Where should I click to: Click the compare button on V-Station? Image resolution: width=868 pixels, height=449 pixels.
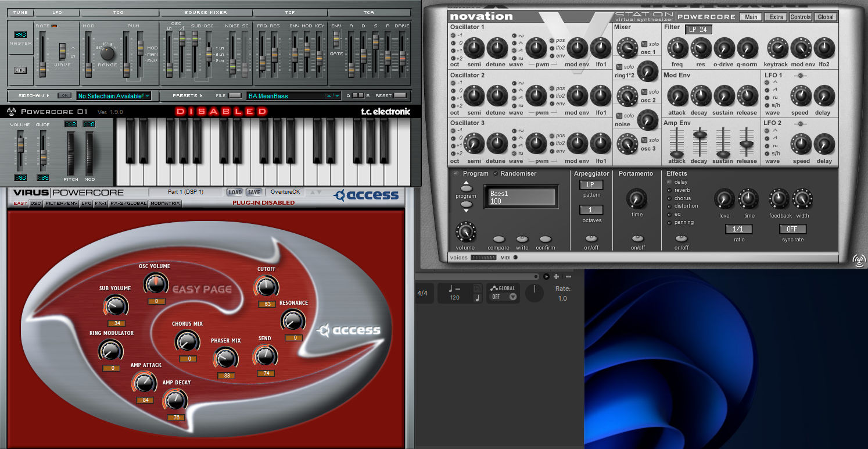498,239
